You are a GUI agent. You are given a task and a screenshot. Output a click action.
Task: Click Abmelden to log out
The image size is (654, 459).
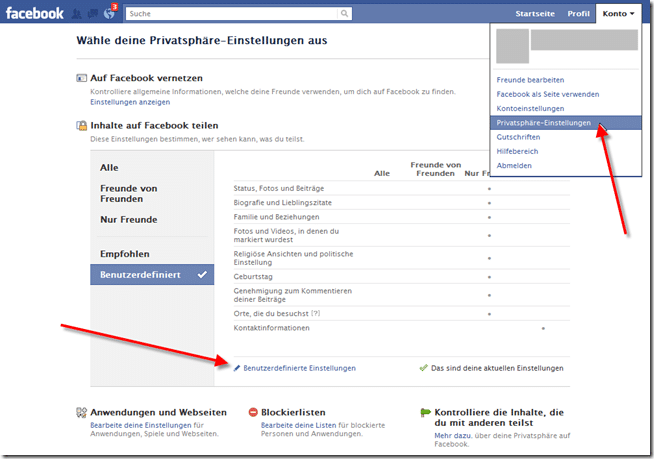514,165
